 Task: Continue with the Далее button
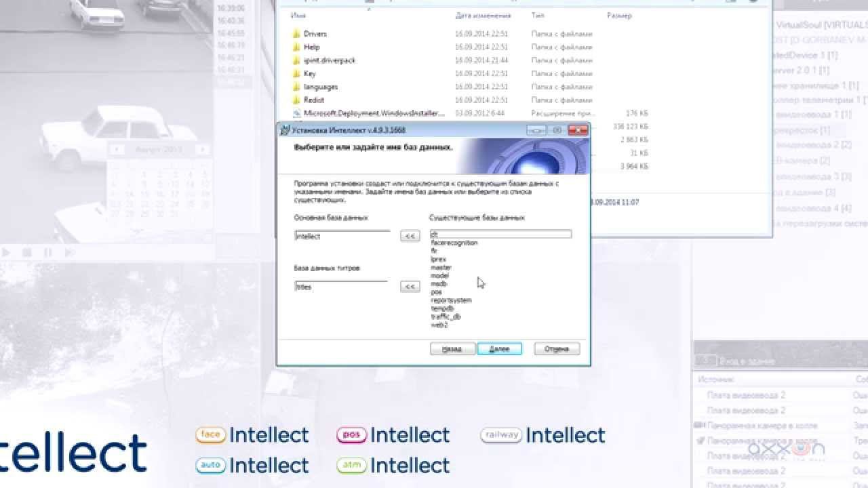pyautogui.click(x=499, y=349)
